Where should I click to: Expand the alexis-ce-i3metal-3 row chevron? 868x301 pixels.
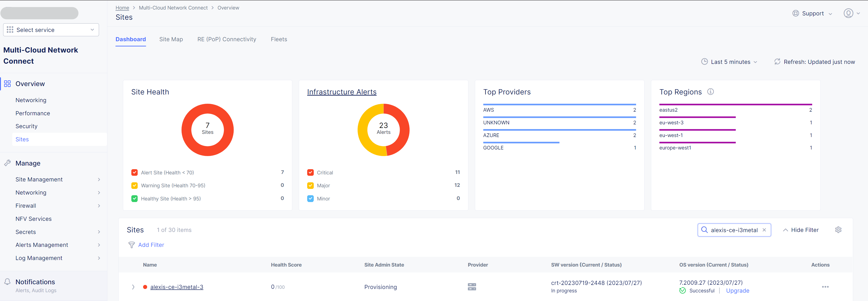pyautogui.click(x=133, y=287)
